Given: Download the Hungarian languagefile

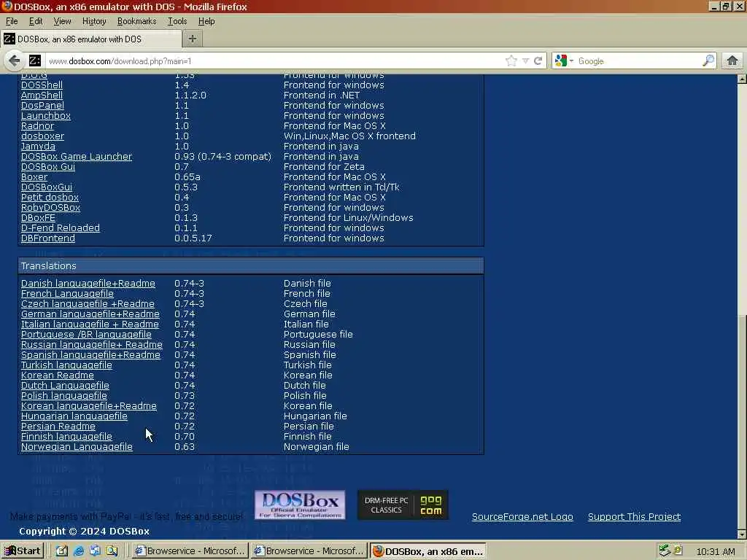Looking at the screenshot, I should coord(74,416).
